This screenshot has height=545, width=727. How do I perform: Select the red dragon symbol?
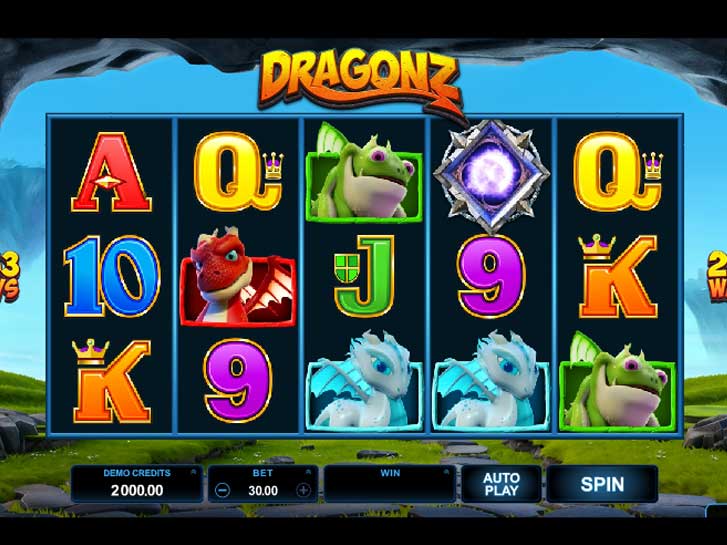click(238, 276)
